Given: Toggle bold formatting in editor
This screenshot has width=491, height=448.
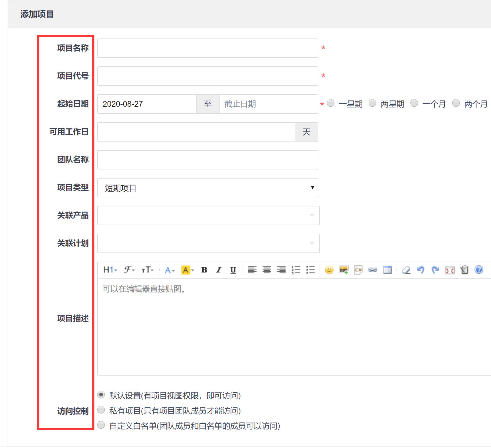Looking at the screenshot, I should click(204, 270).
